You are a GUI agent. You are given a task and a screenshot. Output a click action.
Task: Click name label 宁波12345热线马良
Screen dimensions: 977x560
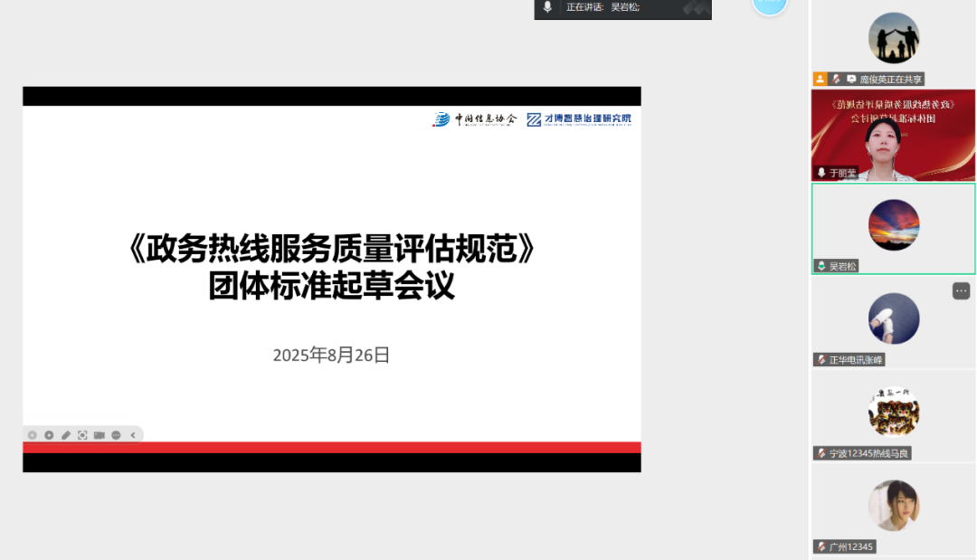(868, 453)
